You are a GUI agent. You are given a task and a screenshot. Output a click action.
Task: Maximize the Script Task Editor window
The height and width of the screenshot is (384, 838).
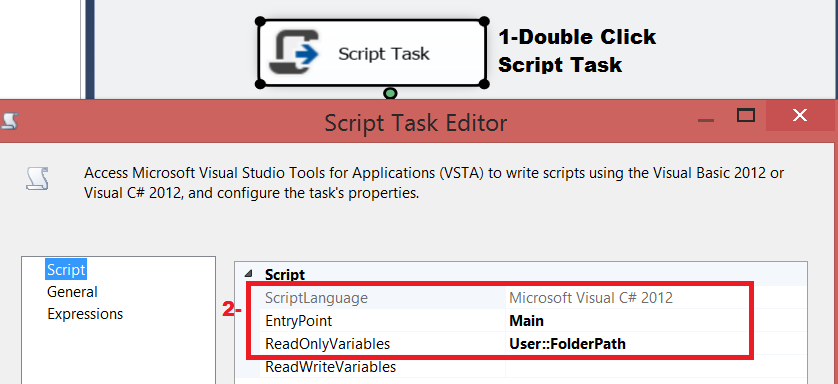(x=746, y=115)
